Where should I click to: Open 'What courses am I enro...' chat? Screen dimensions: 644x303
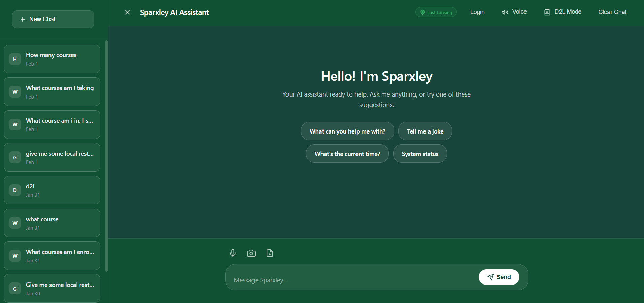(x=52, y=256)
